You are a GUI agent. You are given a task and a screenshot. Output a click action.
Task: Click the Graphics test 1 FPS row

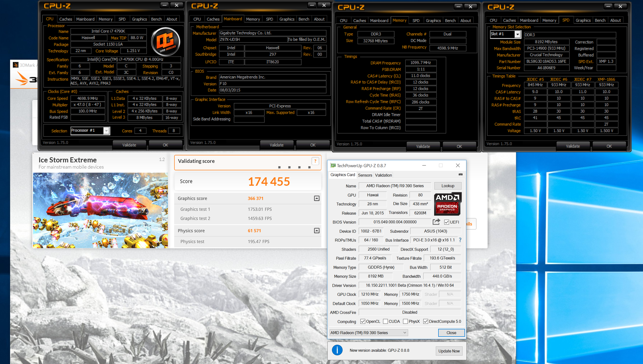coord(247,209)
